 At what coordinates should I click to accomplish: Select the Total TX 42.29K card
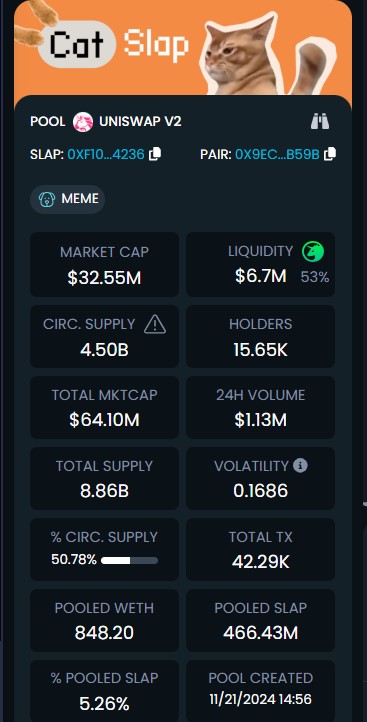tap(260, 549)
